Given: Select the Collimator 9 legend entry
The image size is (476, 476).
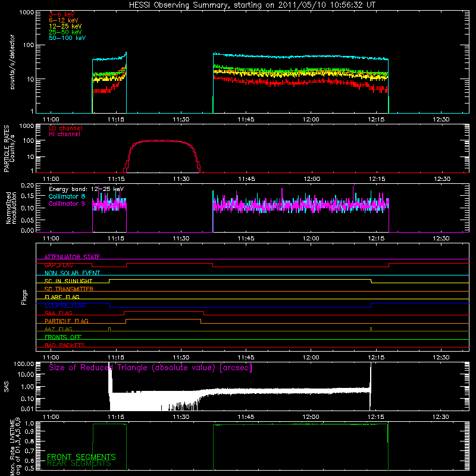Looking at the screenshot, I should coord(67,203).
